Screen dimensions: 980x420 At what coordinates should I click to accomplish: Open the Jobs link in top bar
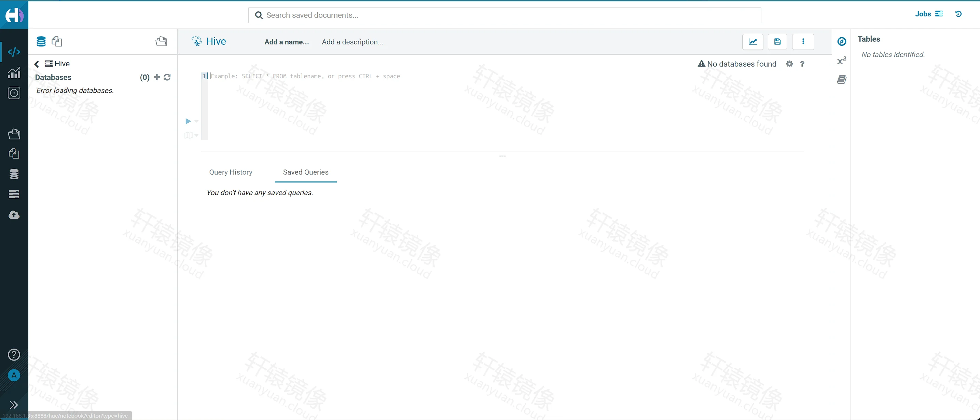(929, 14)
